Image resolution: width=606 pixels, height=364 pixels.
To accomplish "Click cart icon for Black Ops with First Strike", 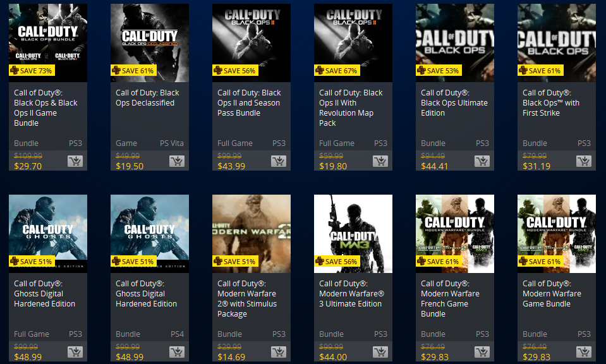I will tap(584, 161).
